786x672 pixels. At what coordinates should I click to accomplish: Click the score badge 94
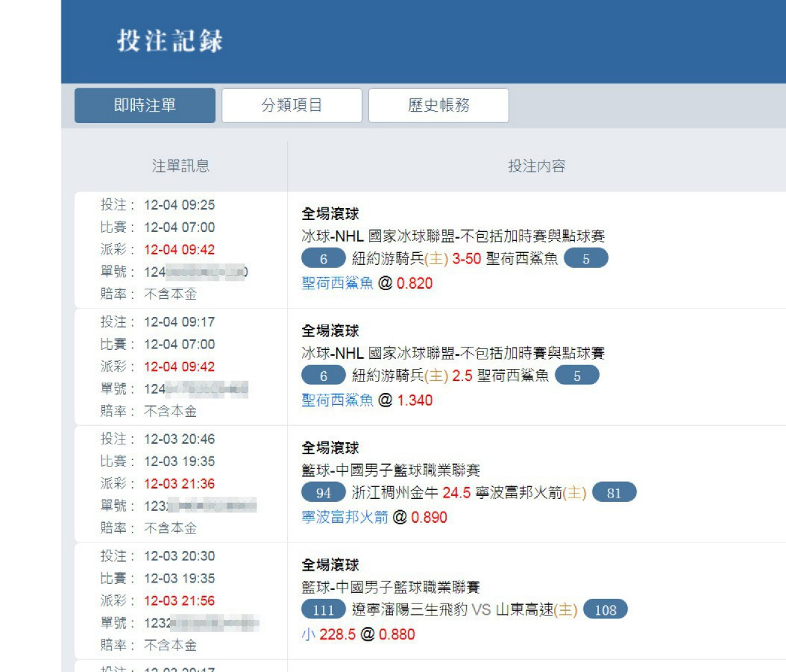tap(324, 492)
